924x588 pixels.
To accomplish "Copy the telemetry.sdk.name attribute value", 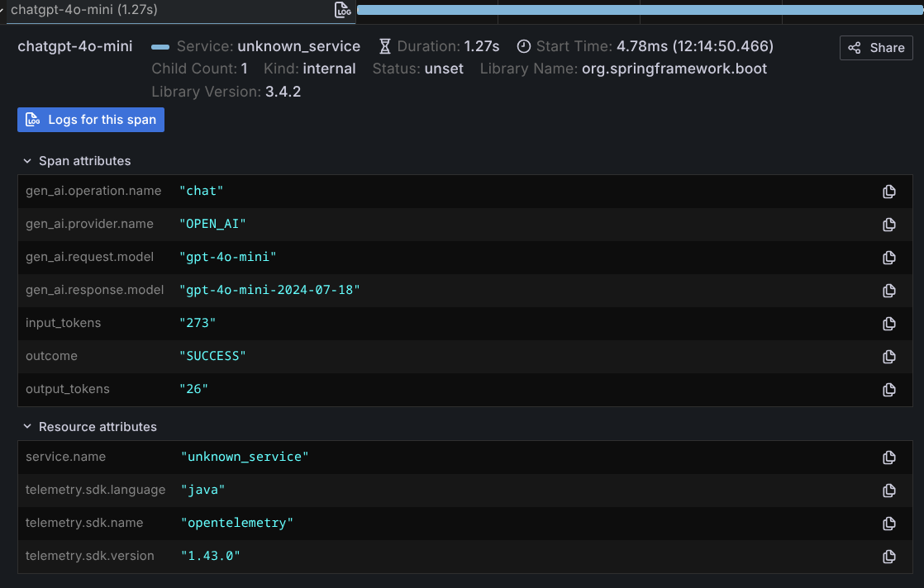I will point(888,524).
